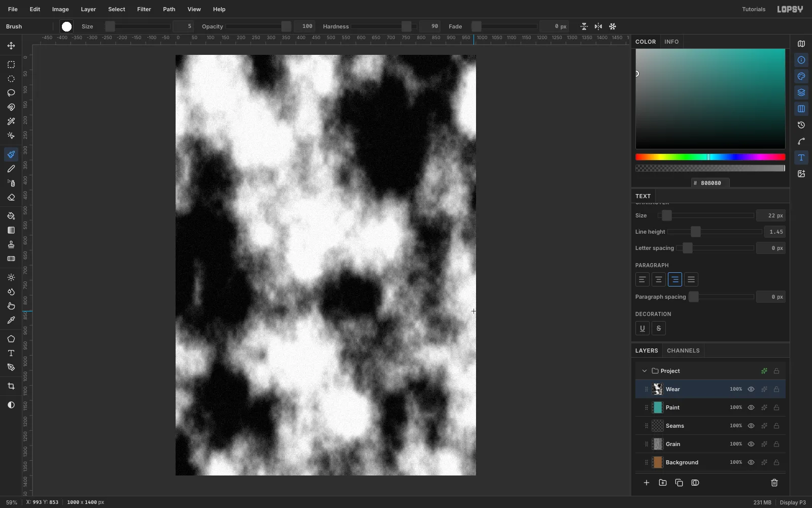Click the text Size value field
This screenshot has height=508, width=812.
(x=771, y=215)
